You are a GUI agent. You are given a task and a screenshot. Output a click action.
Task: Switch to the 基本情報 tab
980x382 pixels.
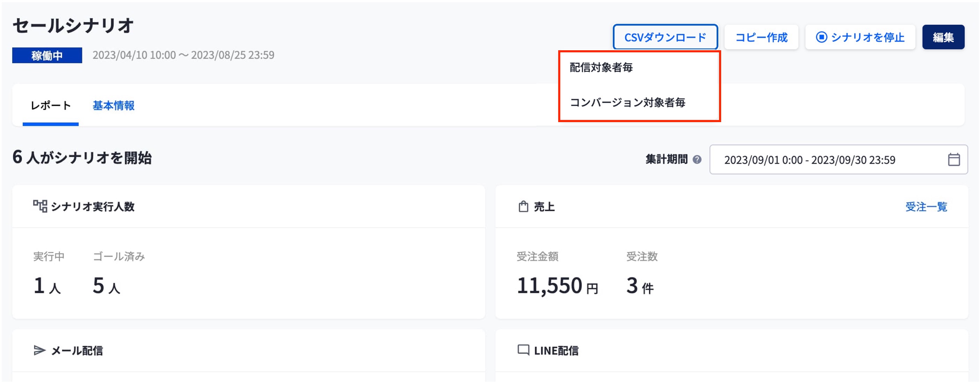113,105
